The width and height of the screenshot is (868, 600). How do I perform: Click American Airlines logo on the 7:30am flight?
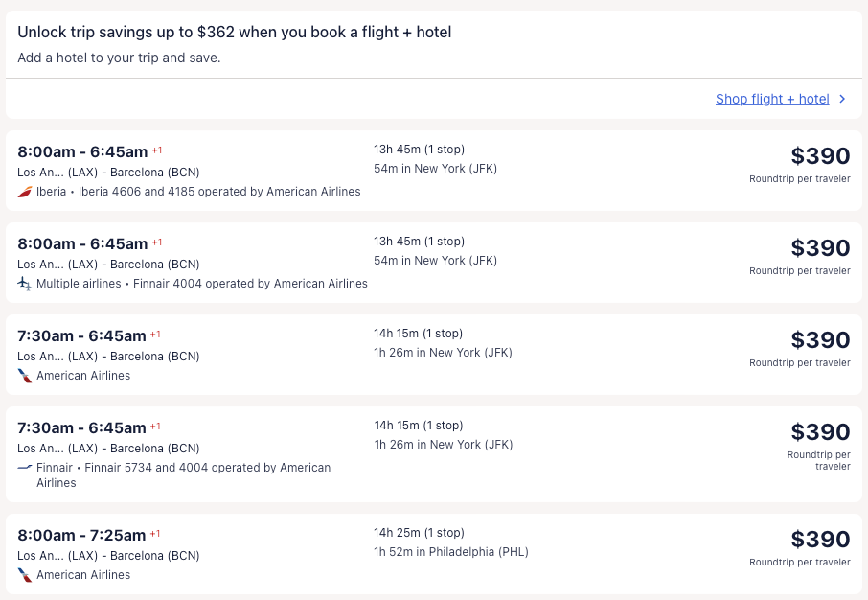coord(25,376)
